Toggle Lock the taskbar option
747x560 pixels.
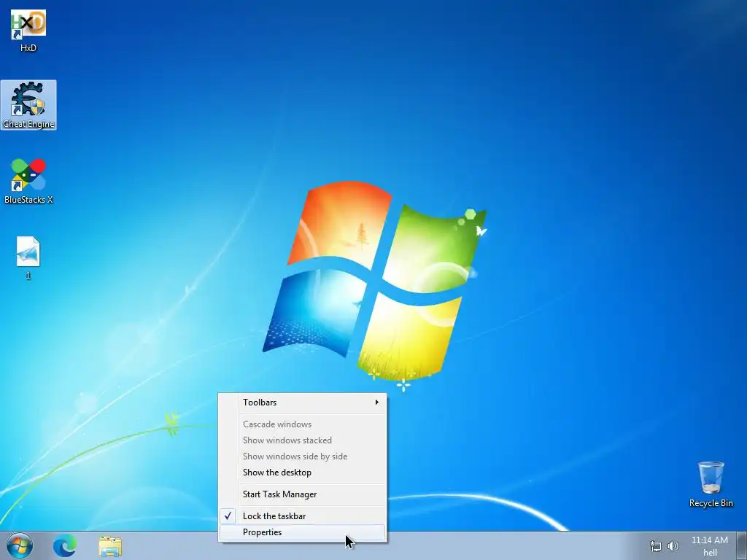pos(303,516)
